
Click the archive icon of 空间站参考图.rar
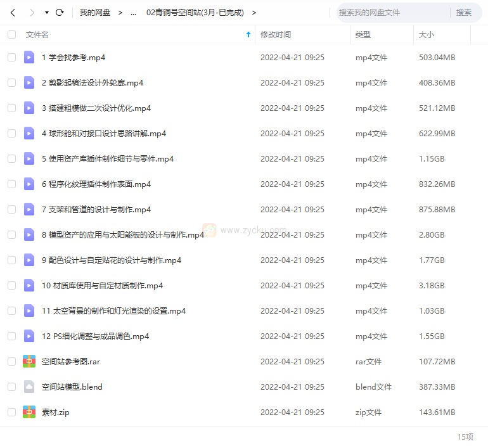point(29,362)
